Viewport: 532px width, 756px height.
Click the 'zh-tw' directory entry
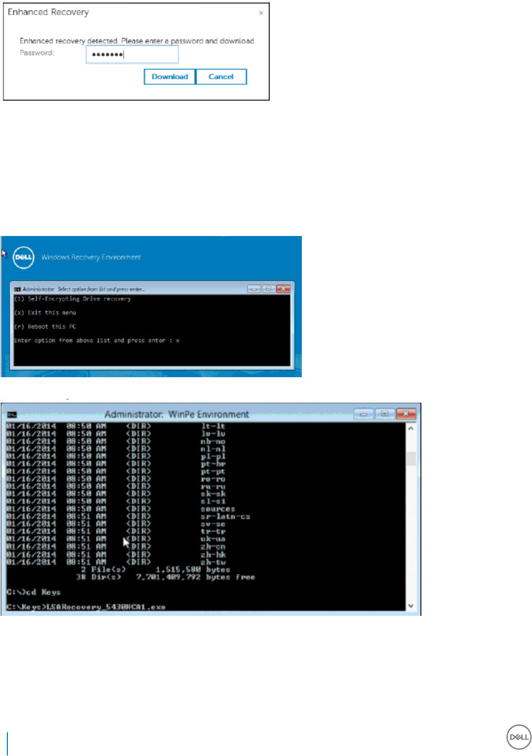213,562
